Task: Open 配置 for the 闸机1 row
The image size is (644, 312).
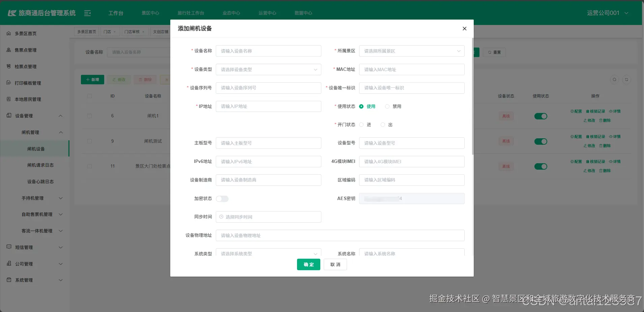Action: pos(576,111)
